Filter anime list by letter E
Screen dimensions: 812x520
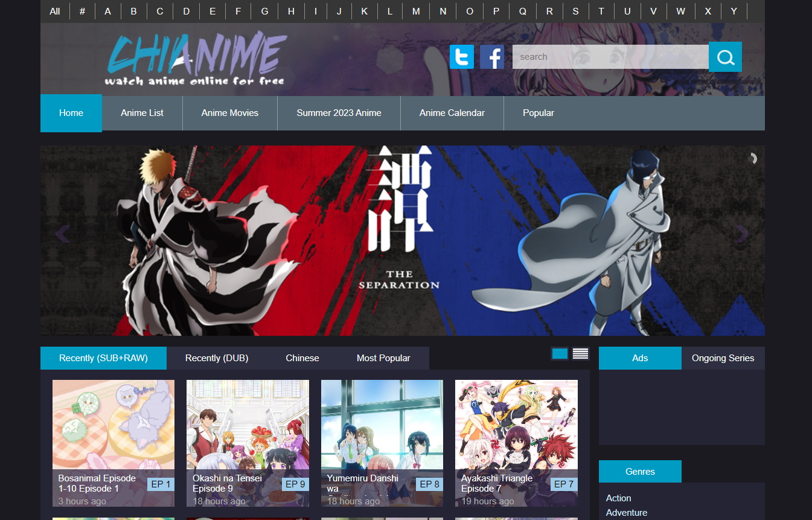pyautogui.click(x=213, y=11)
